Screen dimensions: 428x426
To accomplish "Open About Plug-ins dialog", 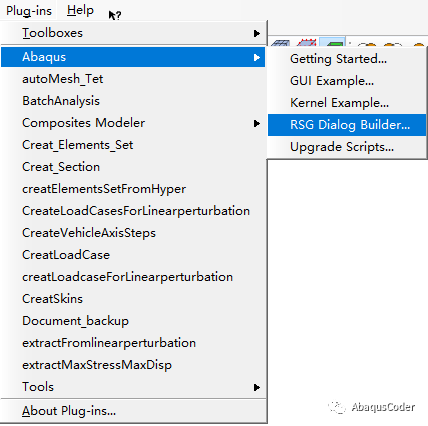I will point(133,411).
